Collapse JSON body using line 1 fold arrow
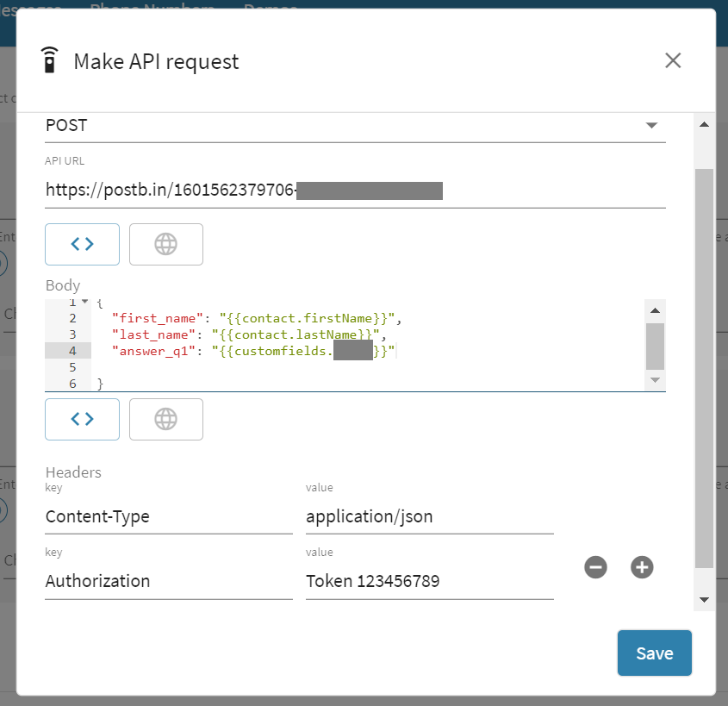Viewport: 728px width, 706px height. pos(84,303)
